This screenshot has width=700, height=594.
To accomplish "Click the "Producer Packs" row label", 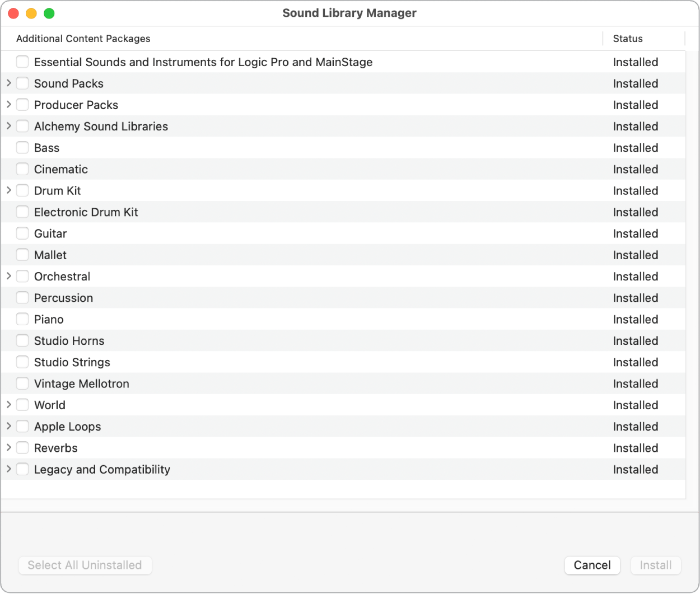I will (x=76, y=105).
